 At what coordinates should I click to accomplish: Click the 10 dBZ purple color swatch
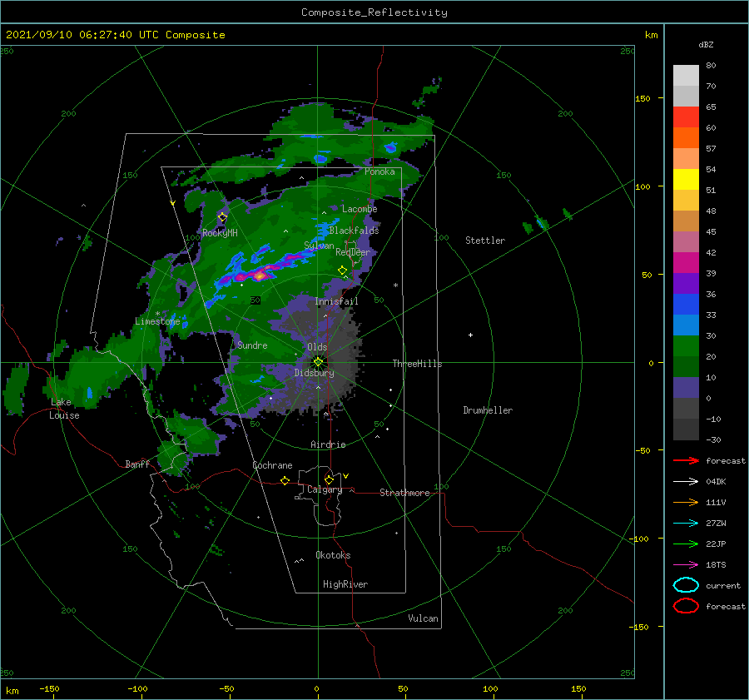pos(686,387)
